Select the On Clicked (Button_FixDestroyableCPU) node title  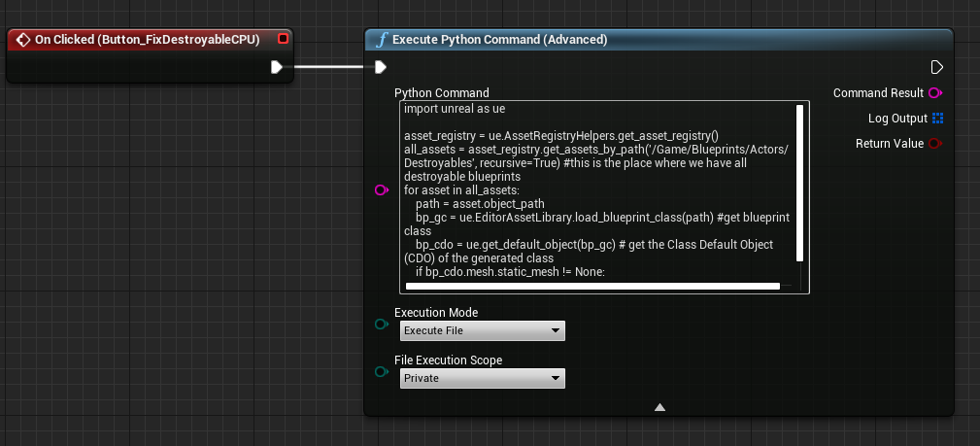(x=148, y=40)
